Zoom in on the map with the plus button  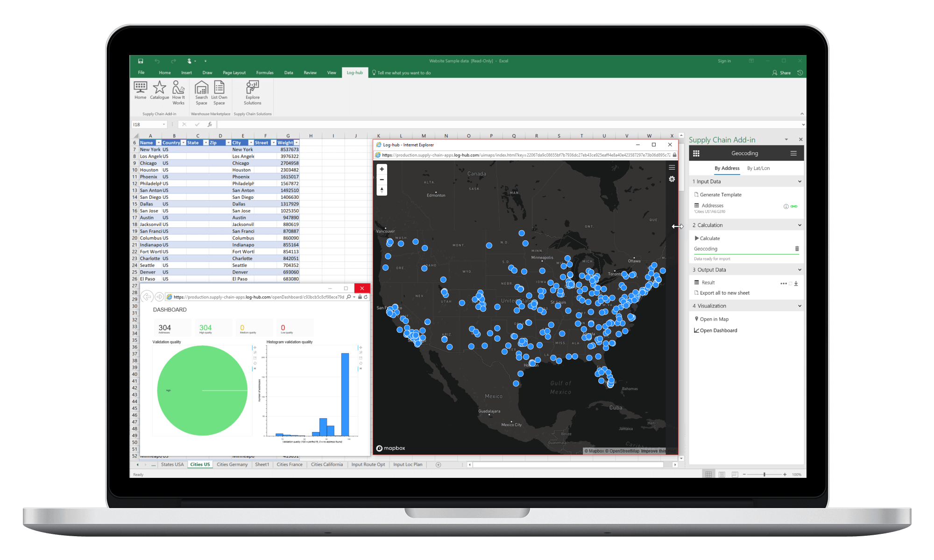tap(382, 169)
